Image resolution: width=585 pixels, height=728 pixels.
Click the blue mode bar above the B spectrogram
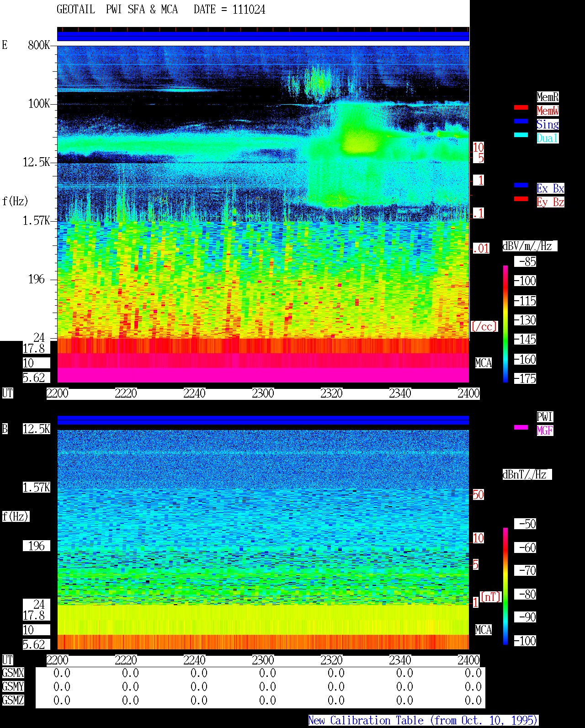click(263, 420)
